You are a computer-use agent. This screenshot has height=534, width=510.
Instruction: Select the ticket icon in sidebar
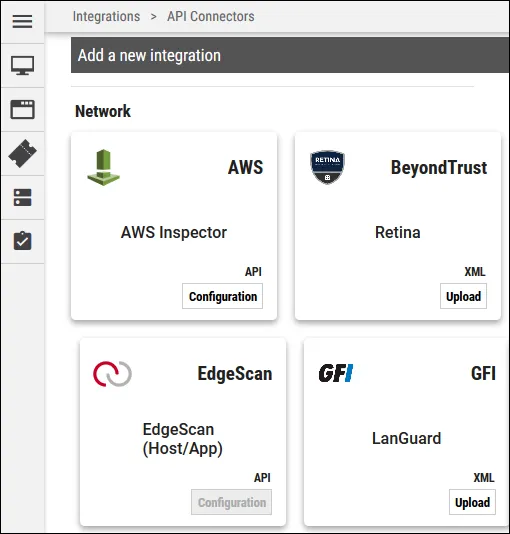[x=22, y=154]
